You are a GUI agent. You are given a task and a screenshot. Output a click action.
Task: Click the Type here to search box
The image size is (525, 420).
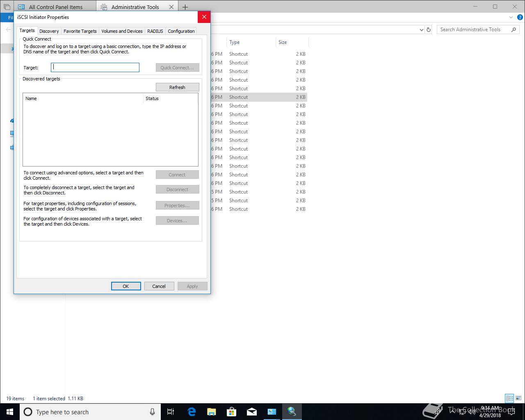tap(91, 412)
